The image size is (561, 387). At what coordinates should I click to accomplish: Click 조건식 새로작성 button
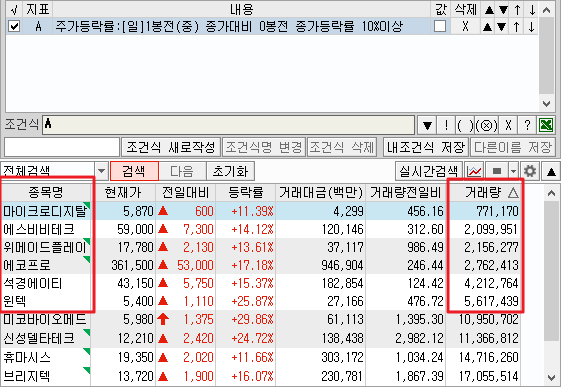point(171,147)
